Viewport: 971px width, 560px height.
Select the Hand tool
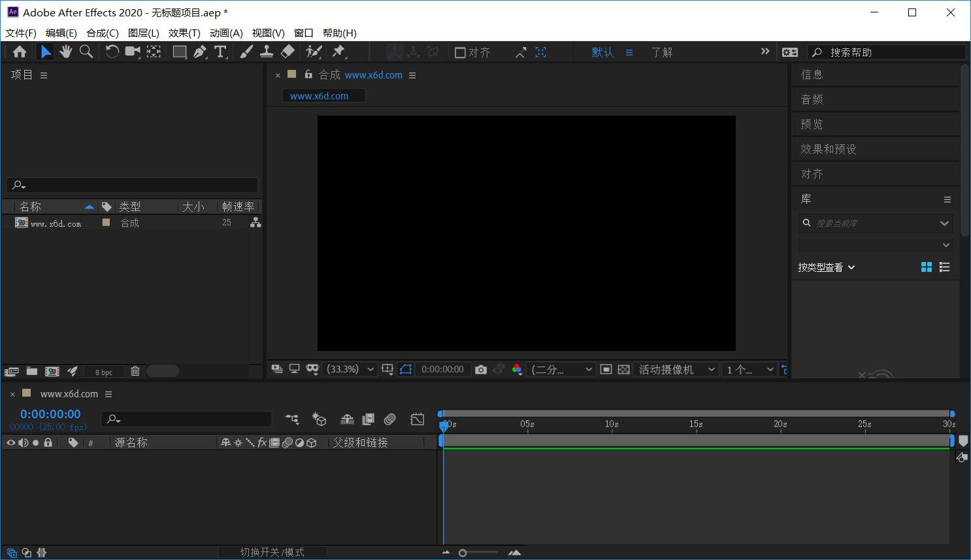(65, 52)
